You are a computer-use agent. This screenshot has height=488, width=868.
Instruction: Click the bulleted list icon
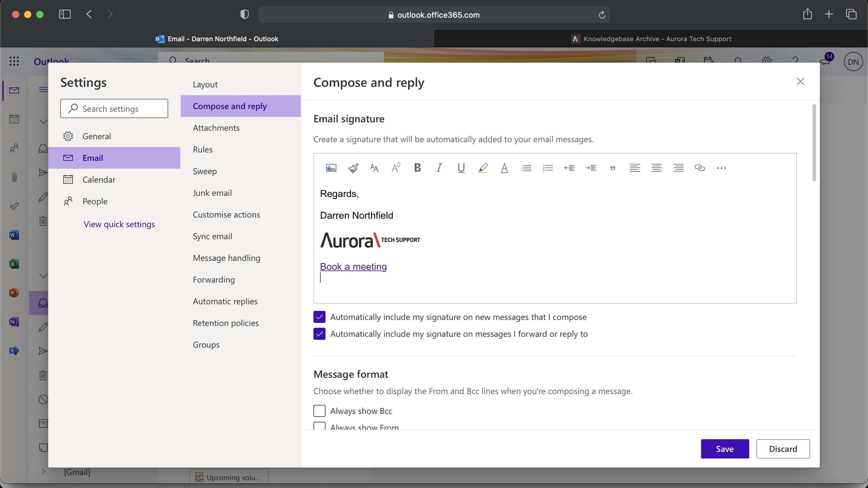[x=526, y=167]
